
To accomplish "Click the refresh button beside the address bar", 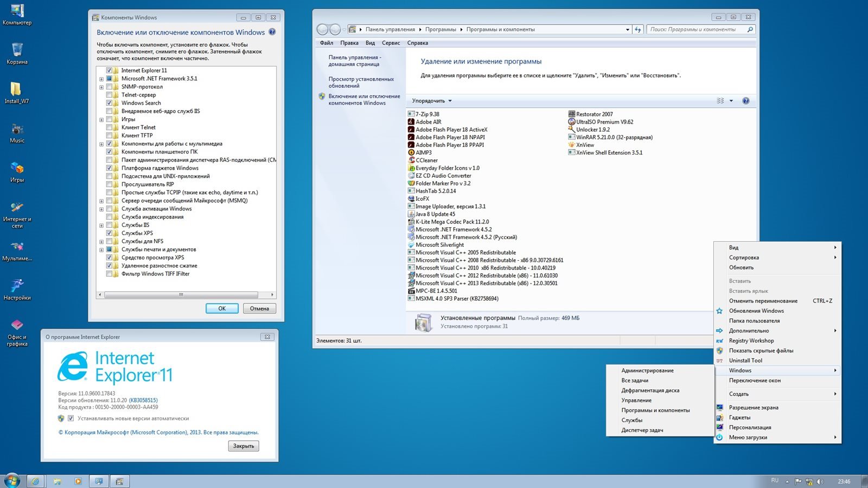I will pos(638,29).
